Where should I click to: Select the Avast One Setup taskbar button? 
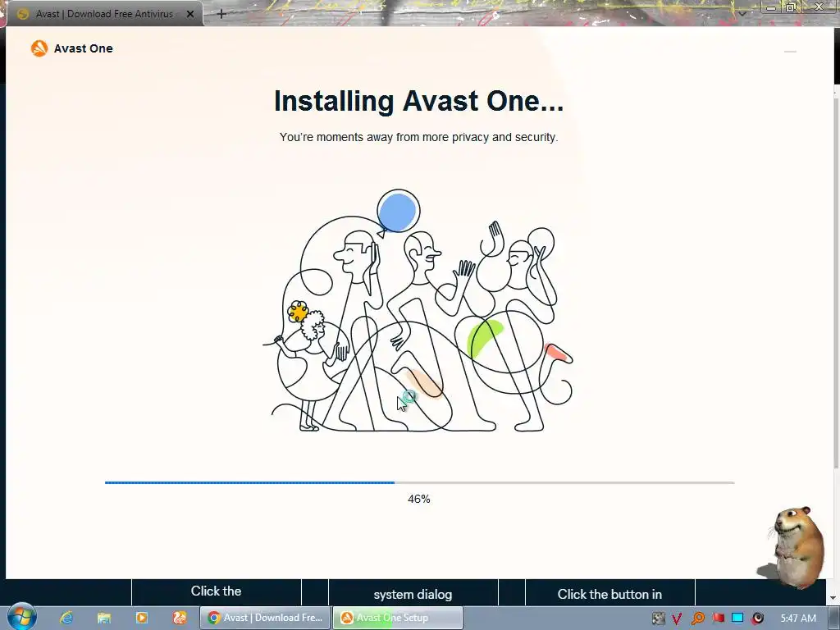398,618
